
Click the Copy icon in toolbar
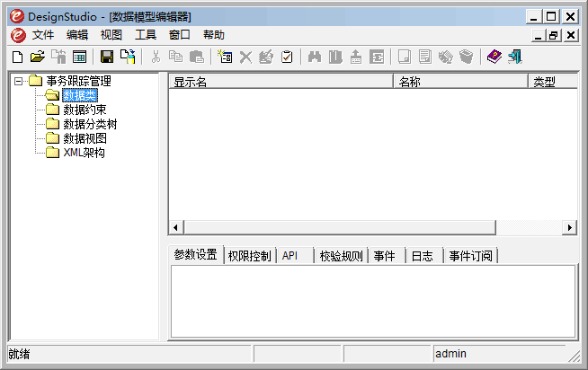(175, 57)
